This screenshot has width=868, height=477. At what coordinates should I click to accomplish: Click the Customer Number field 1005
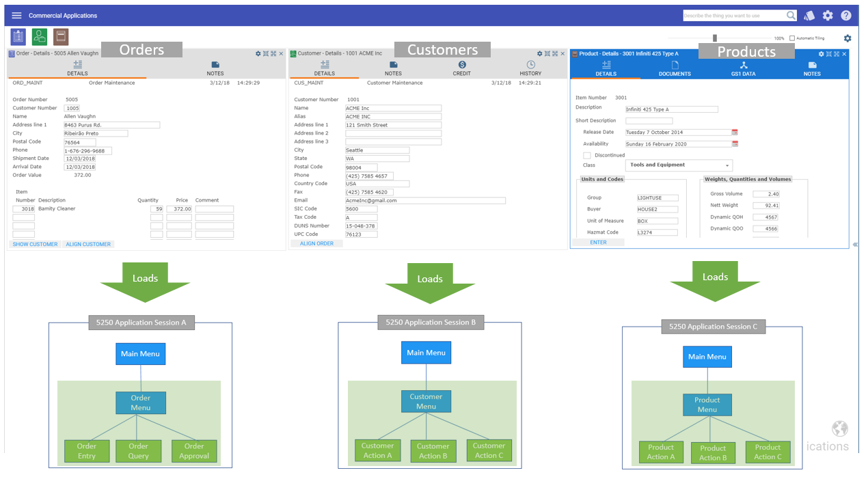(x=72, y=108)
